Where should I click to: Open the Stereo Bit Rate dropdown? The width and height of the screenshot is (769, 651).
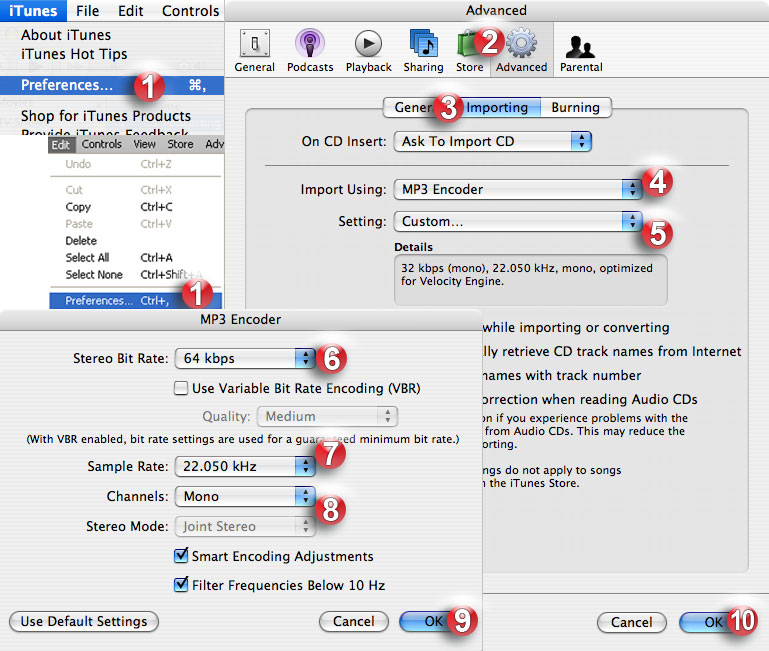coord(245,358)
